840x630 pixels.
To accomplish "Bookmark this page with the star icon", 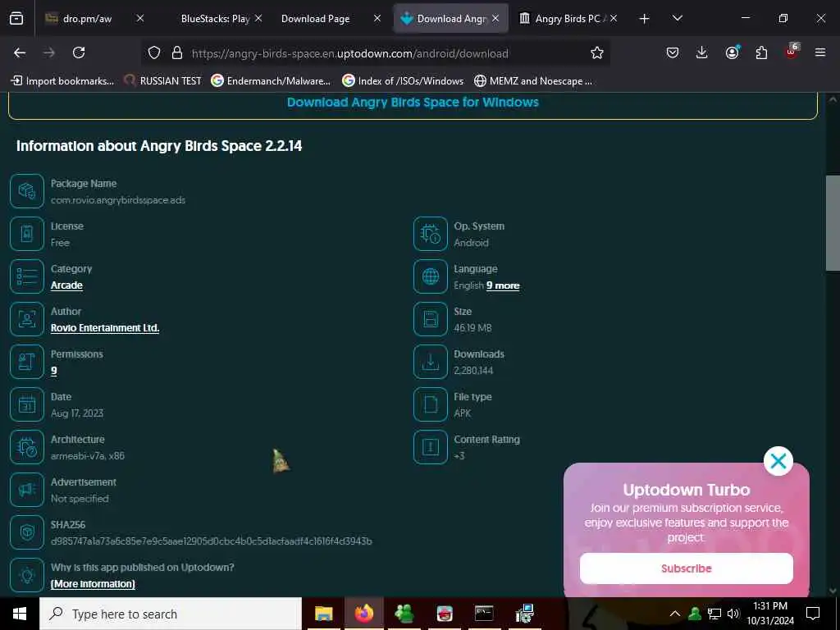I will point(597,52).
